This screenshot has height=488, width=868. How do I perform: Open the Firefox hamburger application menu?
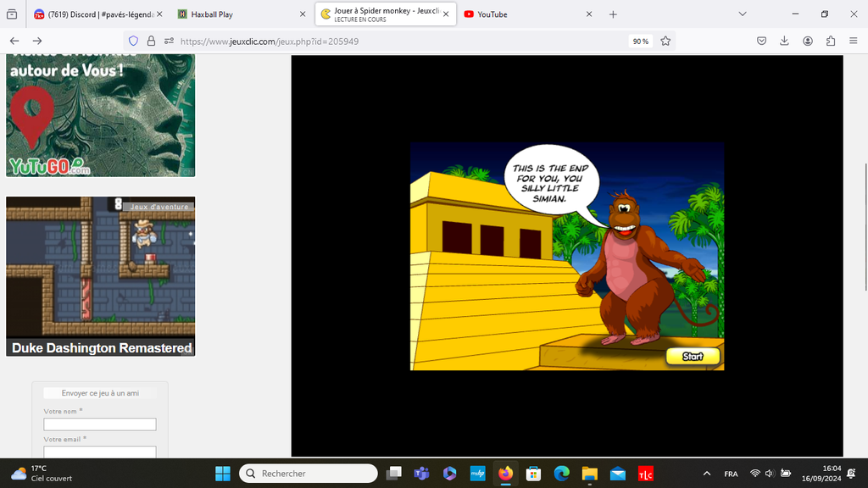coord(854,41)
